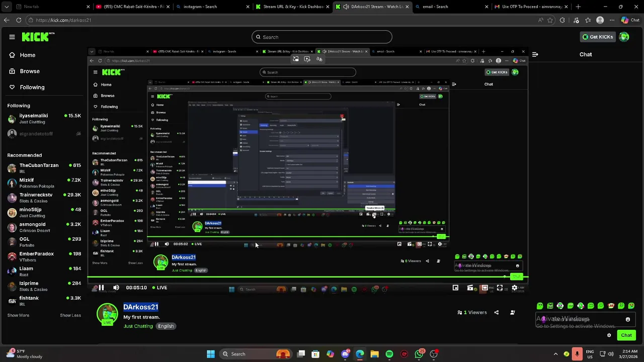The image size is (644, 362).
Task: Open the profile avatar menu
Action: point(624,37)
